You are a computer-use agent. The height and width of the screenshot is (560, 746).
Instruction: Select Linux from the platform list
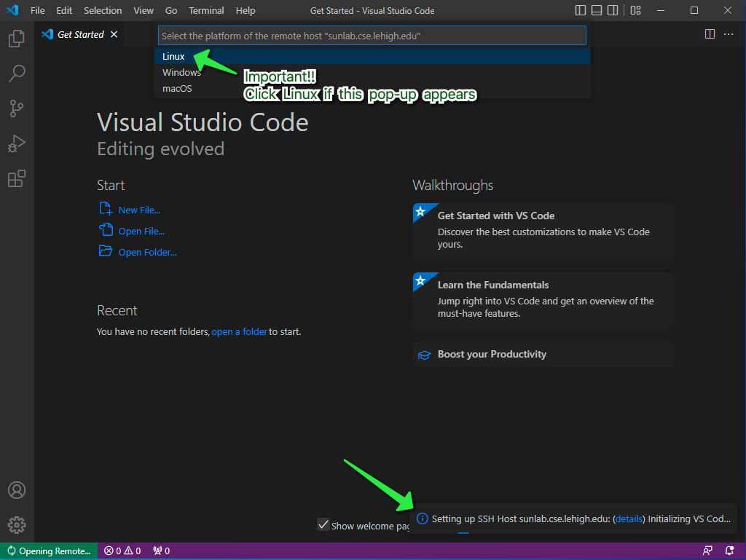pos(173,56)
